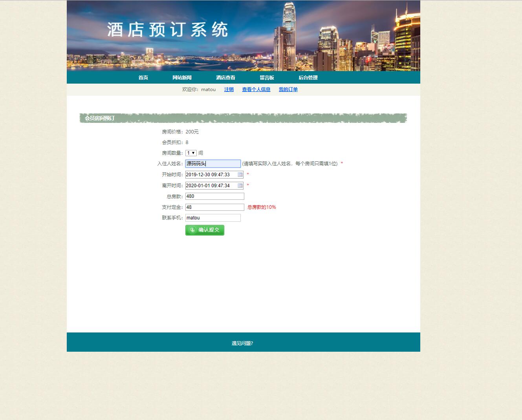The width and height of the screenshot is (522, 420).
Task: Navigate to 酒店查看 page
Action: (225, 77)
